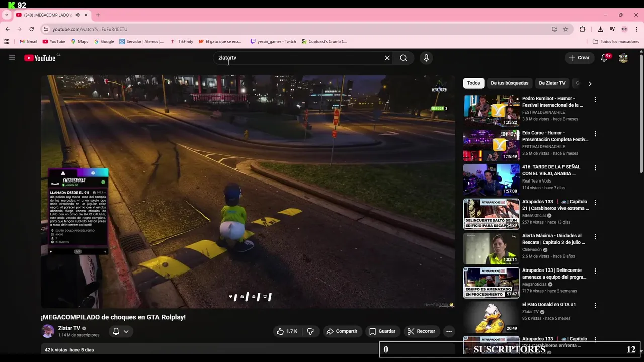
Task: Open El Pato Donald en GTA thumbnail
Action: [492, 317]
